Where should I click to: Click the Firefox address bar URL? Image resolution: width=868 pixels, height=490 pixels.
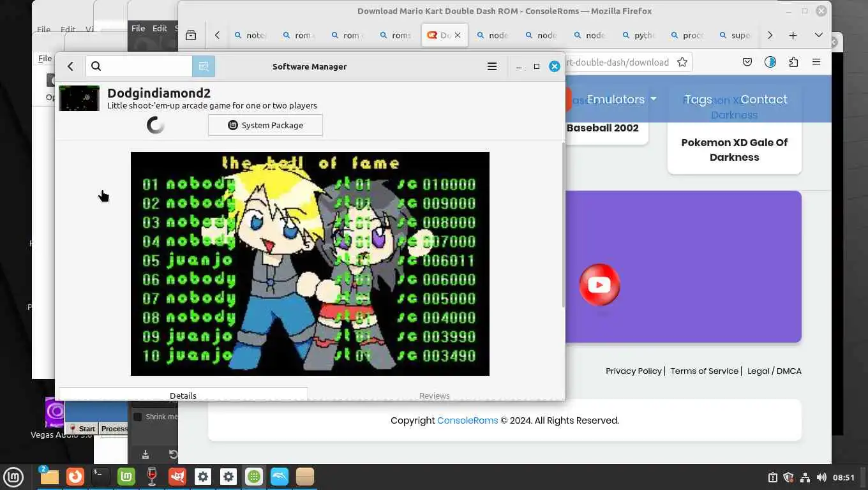(x=617, y=62)
